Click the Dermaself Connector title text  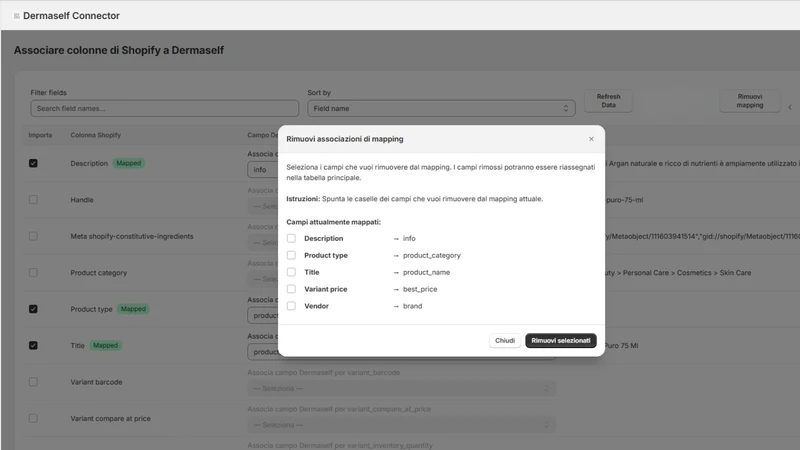pyautogui.click(x=71, y=16)
